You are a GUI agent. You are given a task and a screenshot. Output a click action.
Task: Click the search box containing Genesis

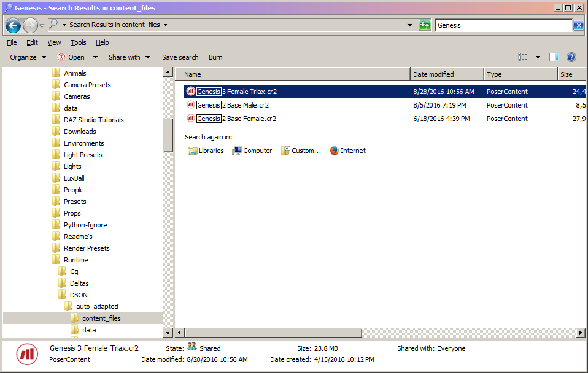(503, 25)
